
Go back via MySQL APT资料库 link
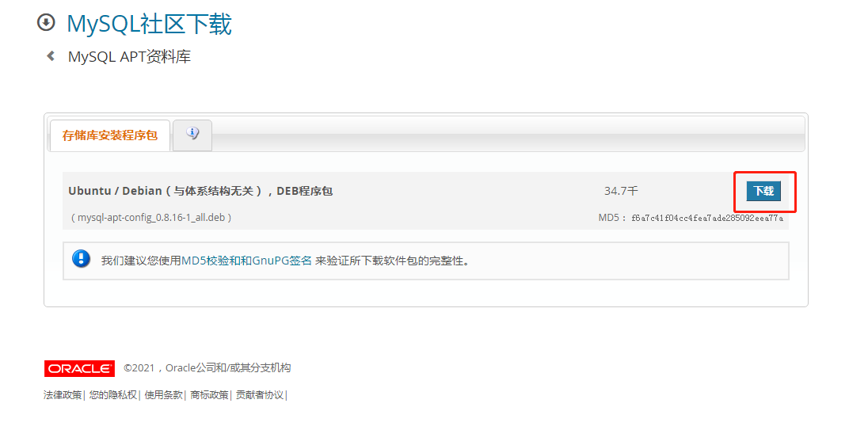click(130, 56)
